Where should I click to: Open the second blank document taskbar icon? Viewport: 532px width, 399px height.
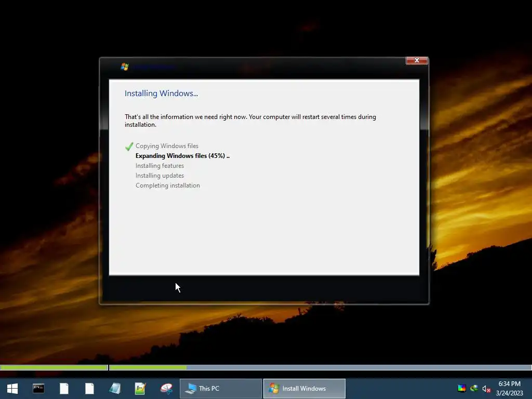(89, 389)
